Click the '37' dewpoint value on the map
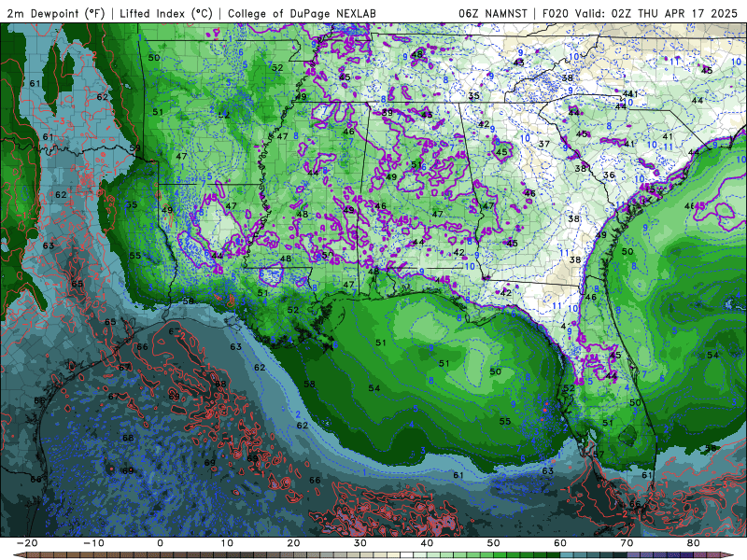The image size is (747, 560). click(x=544, y=144)
